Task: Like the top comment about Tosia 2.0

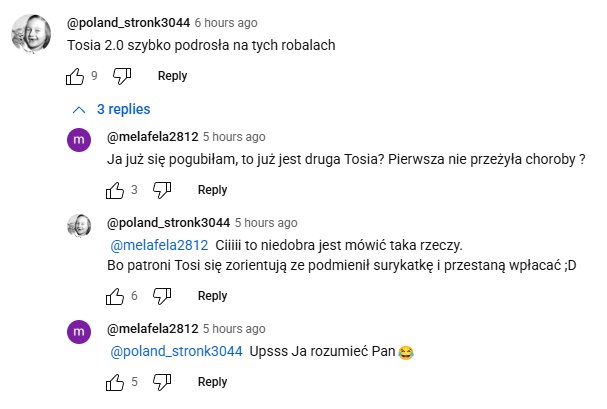Action: coord(75,76)
